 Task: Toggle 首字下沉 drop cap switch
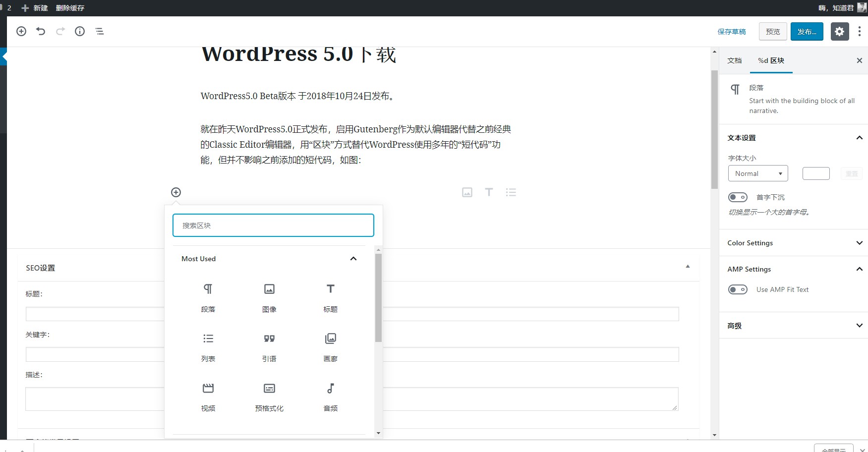738,197
